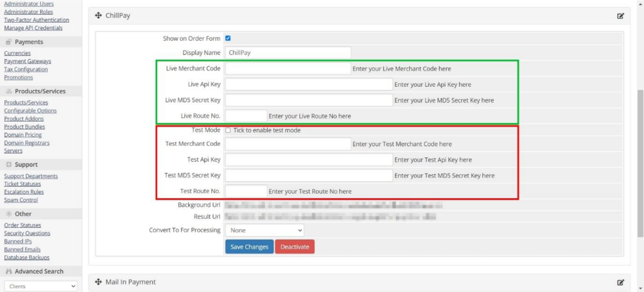The image size is (644, 292).
Task: Open the Clients dropdown under Advanced Search
Action: 41,286
